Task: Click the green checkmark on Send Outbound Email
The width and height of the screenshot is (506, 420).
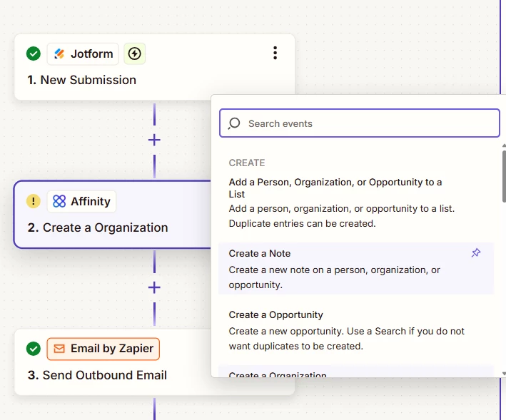Action: click(x=34, y=349)
